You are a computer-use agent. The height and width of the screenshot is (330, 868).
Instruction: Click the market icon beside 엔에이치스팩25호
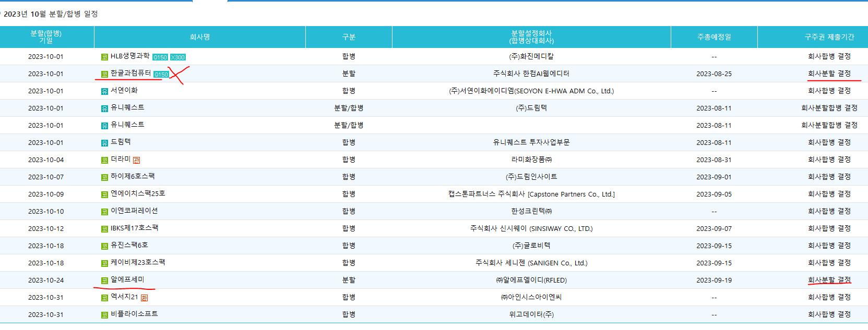104,194
